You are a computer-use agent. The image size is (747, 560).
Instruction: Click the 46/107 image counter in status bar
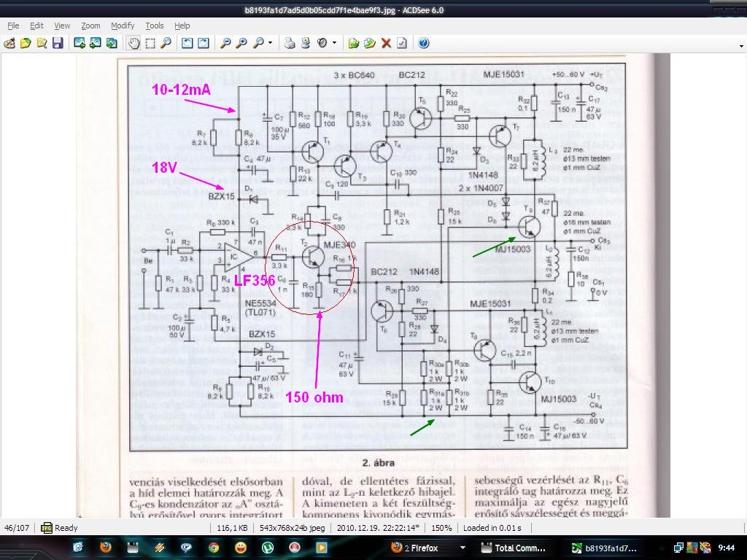17,528
